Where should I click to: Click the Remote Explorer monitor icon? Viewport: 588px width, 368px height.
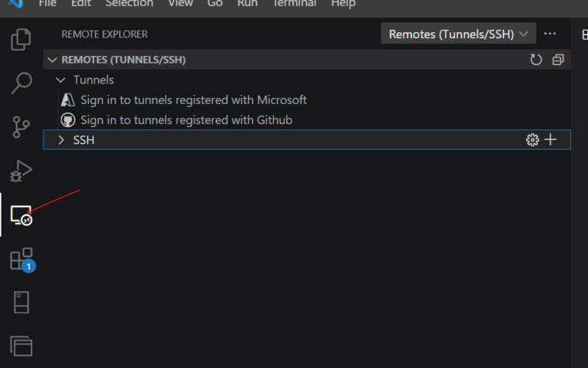pyautogui.click(x=21, y=215)
